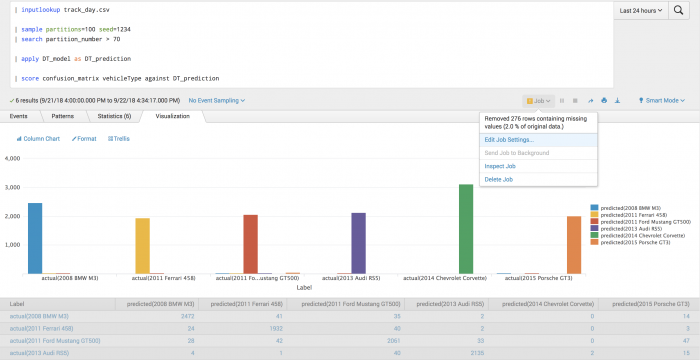Select Delete Job menu entry
Image resolution: width=700 pixels, height=360 pixels.
[x=538, y=180]
